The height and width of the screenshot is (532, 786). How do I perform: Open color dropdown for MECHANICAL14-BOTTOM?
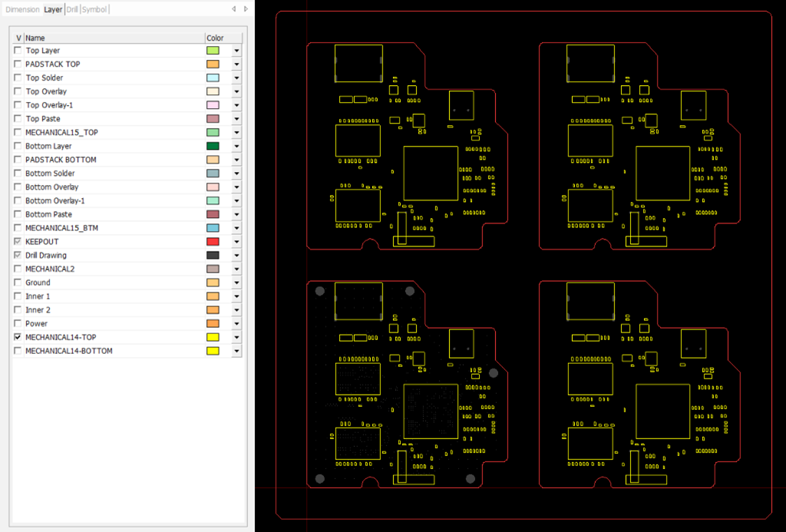[236, 352]
